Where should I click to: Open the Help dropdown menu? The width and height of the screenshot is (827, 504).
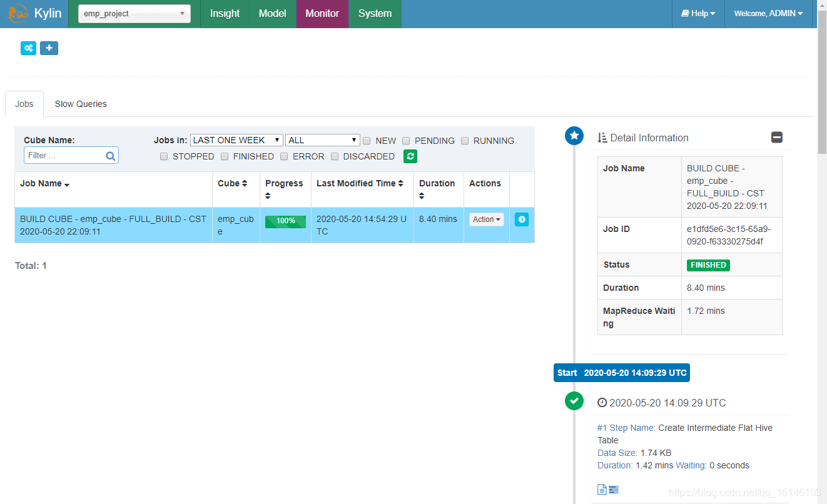(x=698, y=13)
